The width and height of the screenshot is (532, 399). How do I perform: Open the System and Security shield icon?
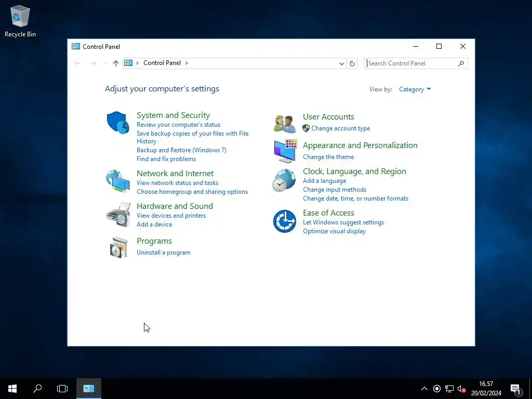(x=118, y=123)
